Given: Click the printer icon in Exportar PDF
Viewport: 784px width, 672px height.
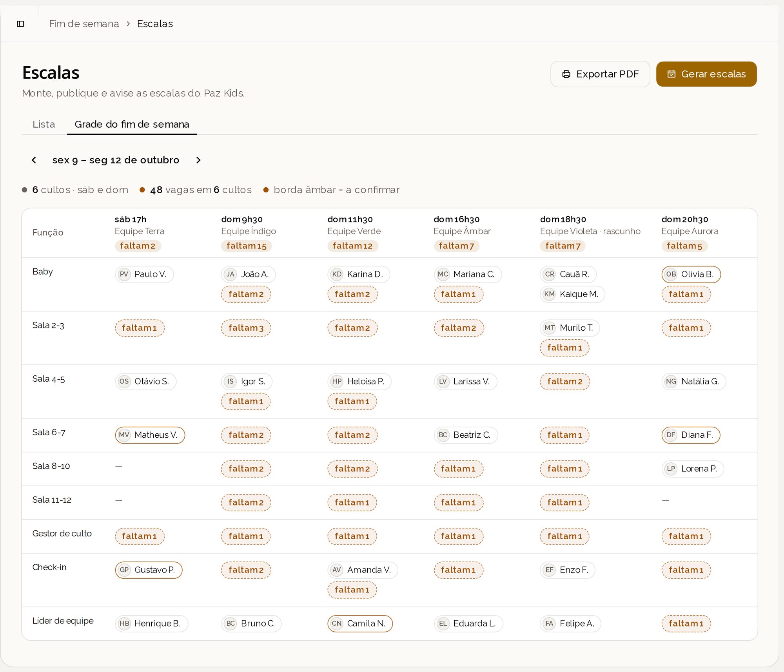Looking at the screenshot, I should coord(566,74).
